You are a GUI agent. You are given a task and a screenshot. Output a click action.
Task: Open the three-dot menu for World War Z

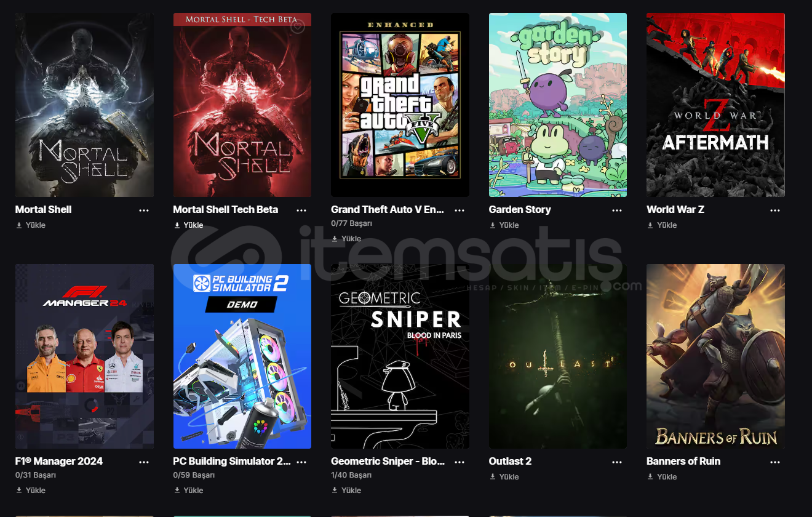tap(775, 210)
